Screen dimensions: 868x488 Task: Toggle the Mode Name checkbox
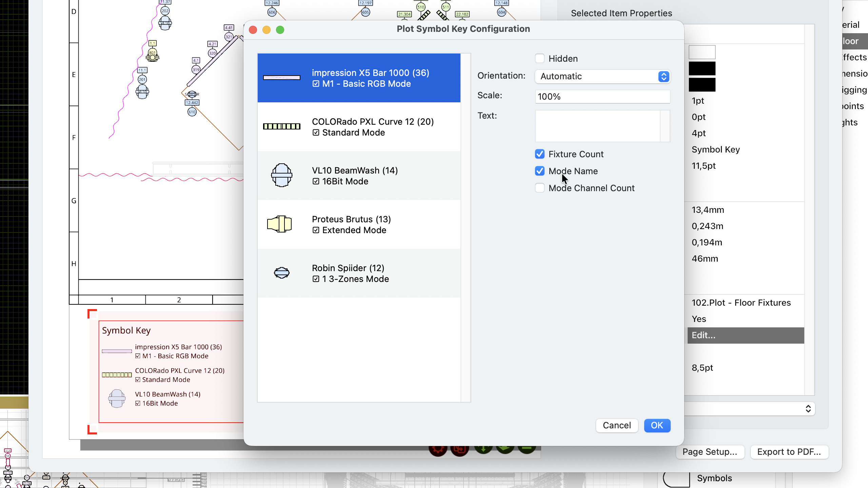tap(540, 171)
